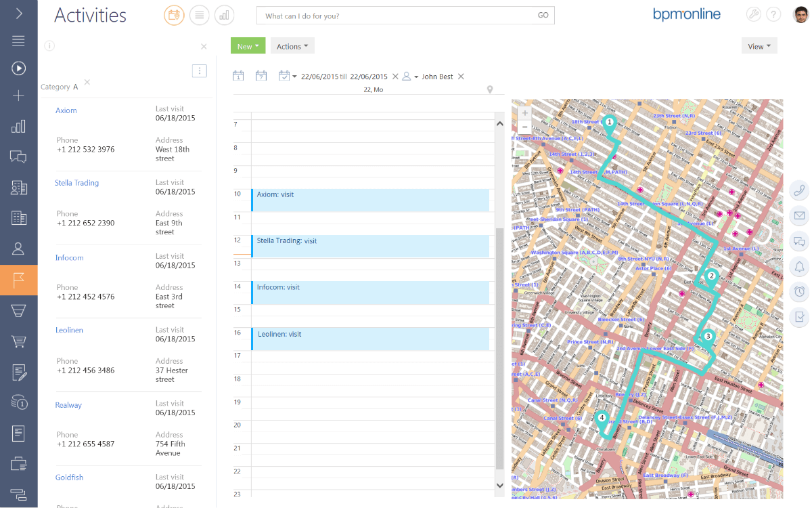Viewport: 812px width, 508px height.
Task: Open the phone call icon on right panel
Action: pyautogui.click(x=799, y=191)
